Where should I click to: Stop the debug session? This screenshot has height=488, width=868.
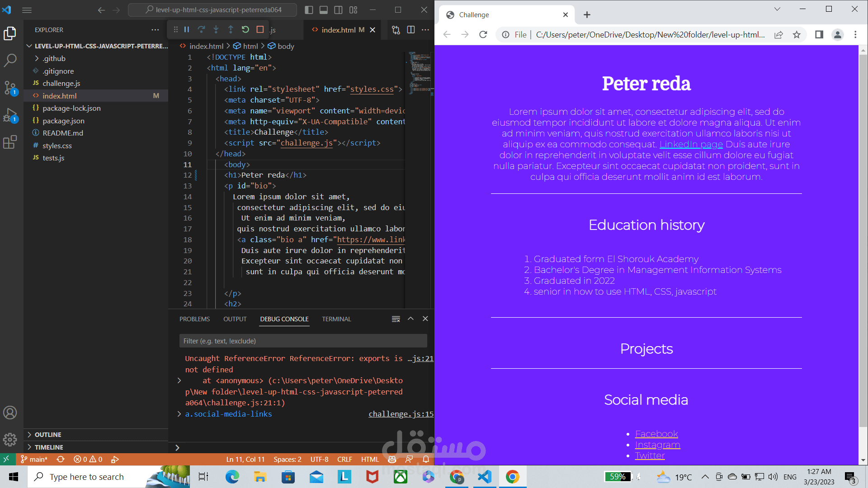click(260, 29)
